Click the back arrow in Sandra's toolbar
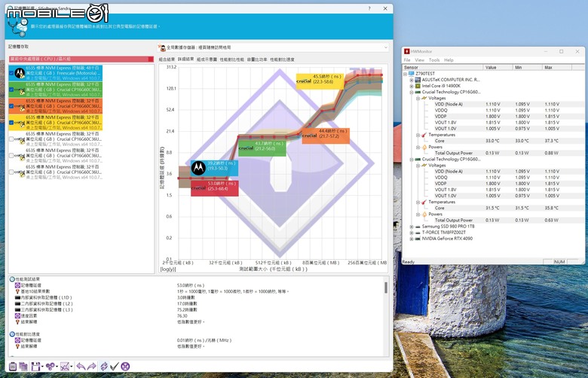Screen dimensions: 588x378 click(81, 367)
